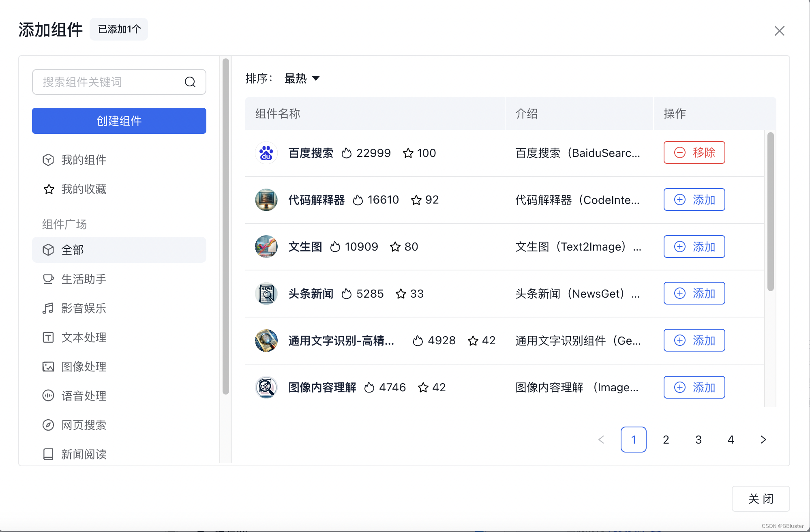The width and height of the screenshot is (810, 532).
Task: Click the star icon next to 代码解释器
Action: 416,200
